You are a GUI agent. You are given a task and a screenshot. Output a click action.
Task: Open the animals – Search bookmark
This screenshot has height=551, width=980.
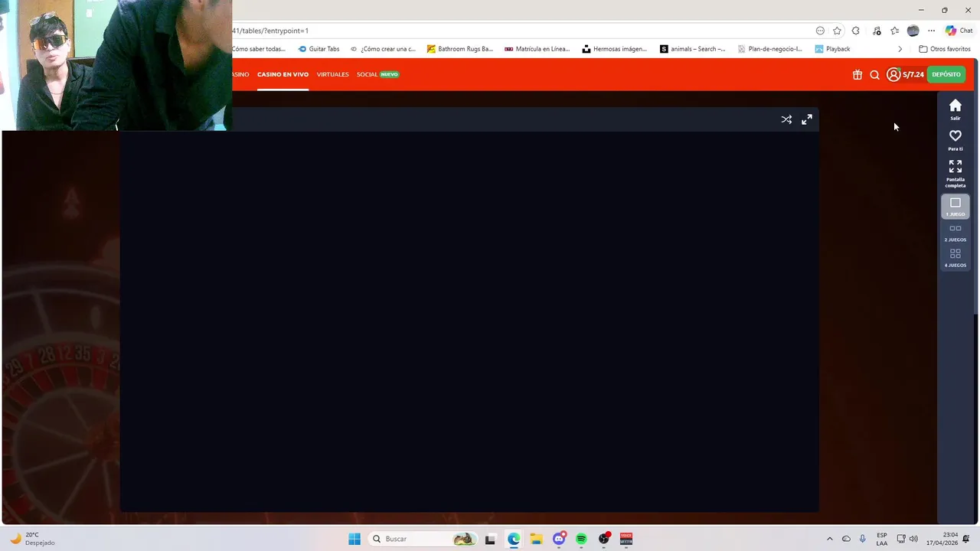click(693, 49)
